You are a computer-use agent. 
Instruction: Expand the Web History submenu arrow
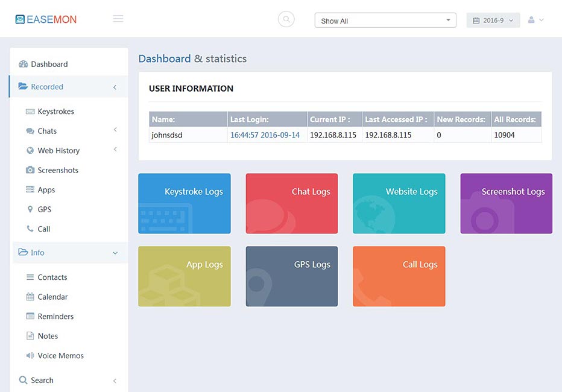(115, 150)
